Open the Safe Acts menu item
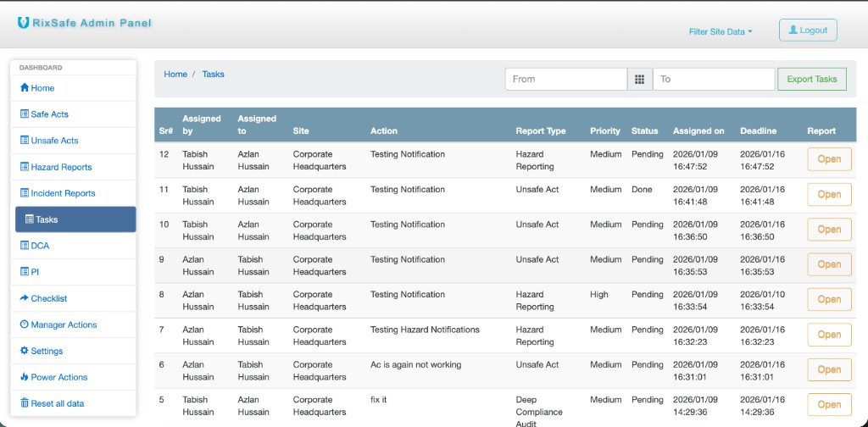The width and height of the screenshot is (868, 427). 73,114
